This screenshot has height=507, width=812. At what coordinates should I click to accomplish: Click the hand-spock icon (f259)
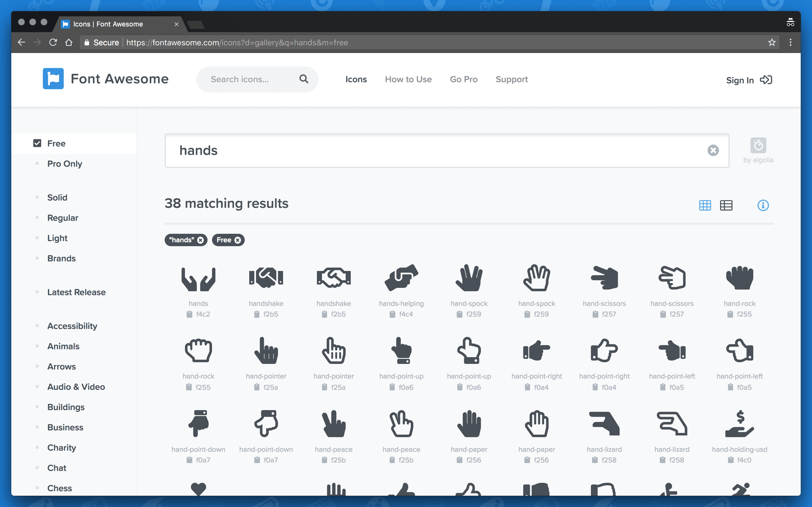click(469, 277)
